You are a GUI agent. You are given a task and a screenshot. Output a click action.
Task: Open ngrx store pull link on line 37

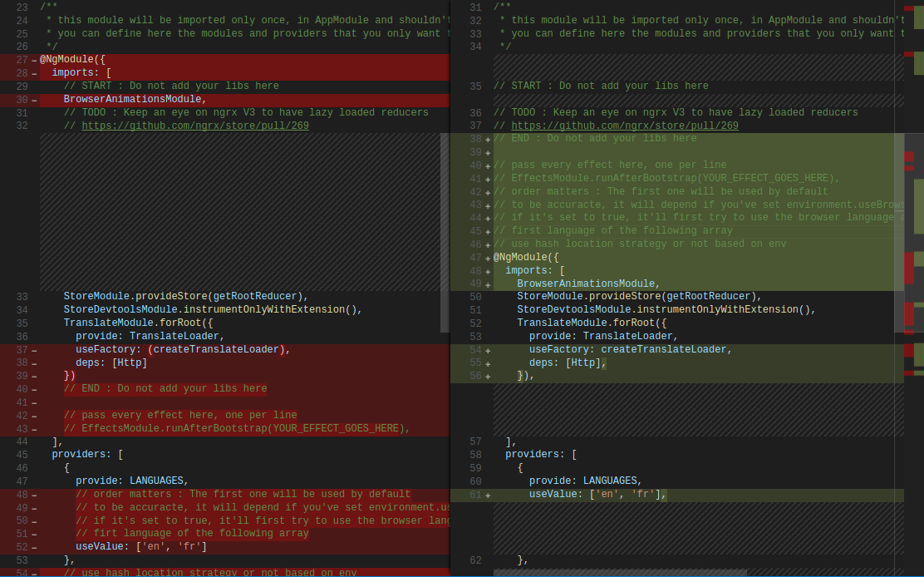625,126
